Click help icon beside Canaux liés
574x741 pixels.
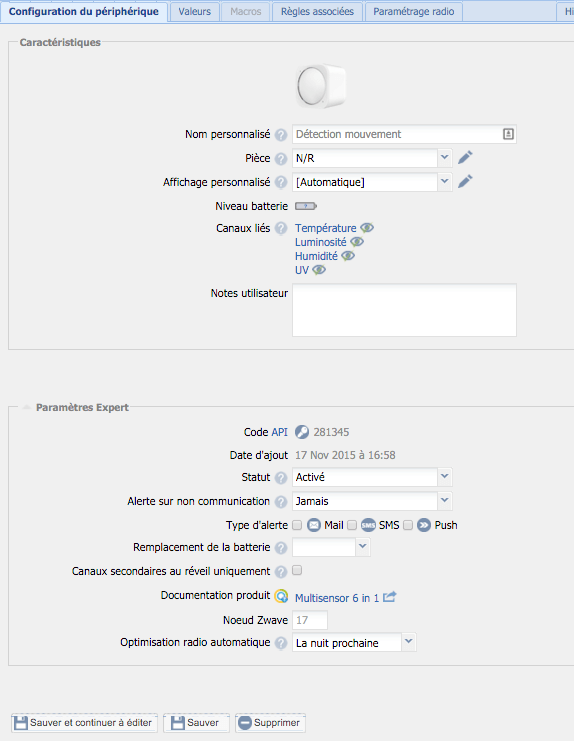click(x=281, y=229)
